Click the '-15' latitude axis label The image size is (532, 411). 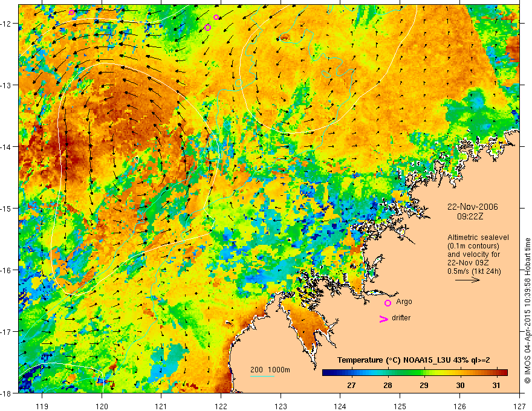tap(6, 209)
